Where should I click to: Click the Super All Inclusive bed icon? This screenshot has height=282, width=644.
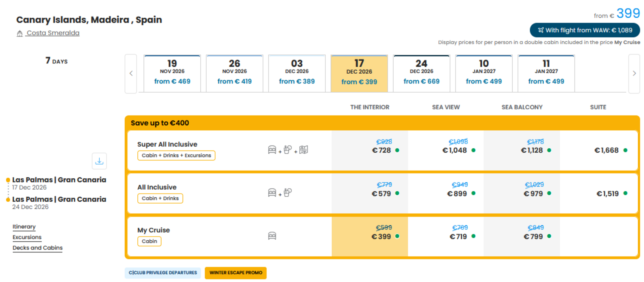(x=272, y=150)
